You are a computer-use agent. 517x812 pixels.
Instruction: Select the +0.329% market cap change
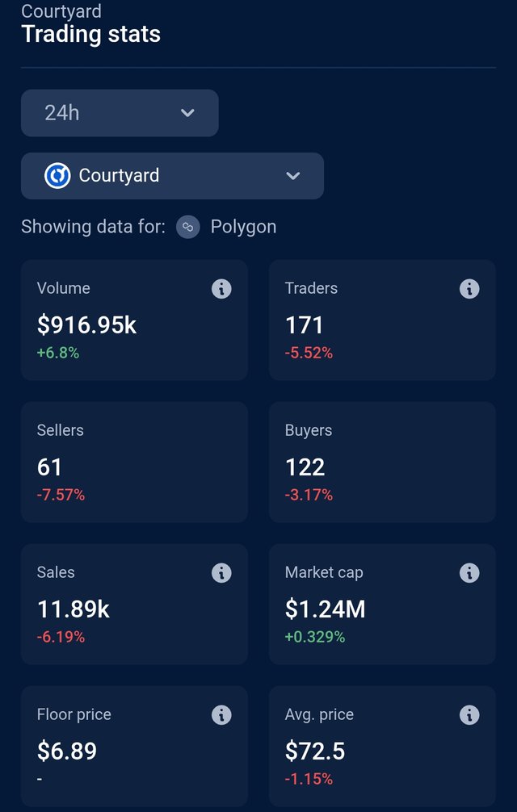315,637
